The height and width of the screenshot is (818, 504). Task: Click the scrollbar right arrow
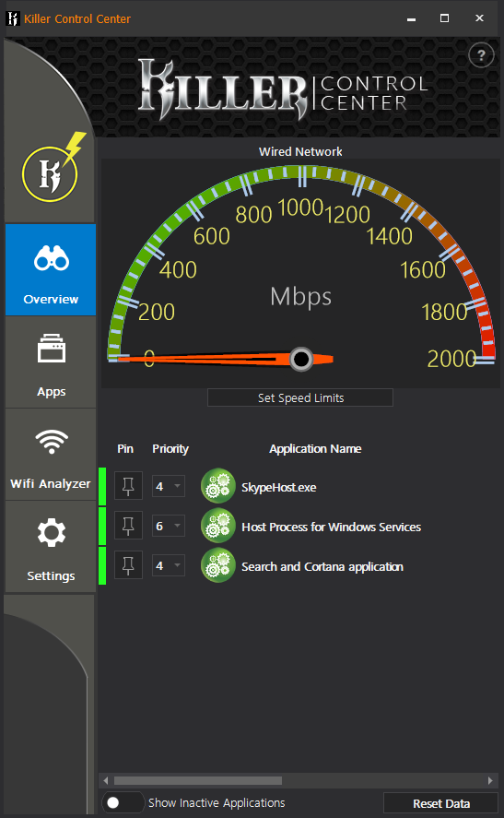click(x=490, y=781)
